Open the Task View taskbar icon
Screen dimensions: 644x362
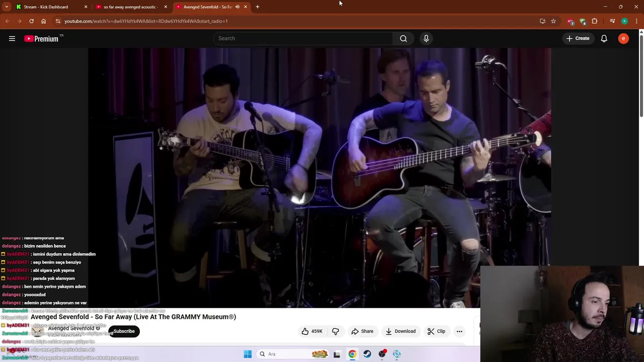coord(337,354)
